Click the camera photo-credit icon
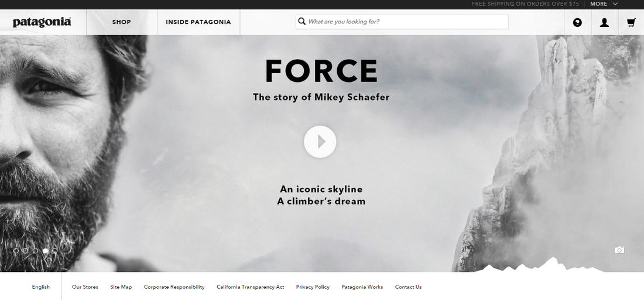Image resolution: width=644 pixels, height=300 pixels. point(619,250)
